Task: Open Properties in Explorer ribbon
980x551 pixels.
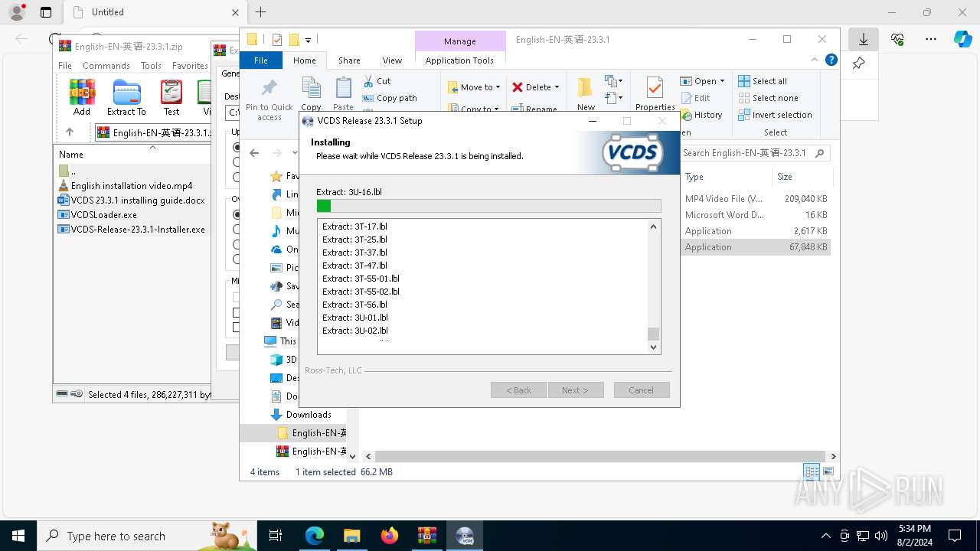Action: [x=655, y=94]
